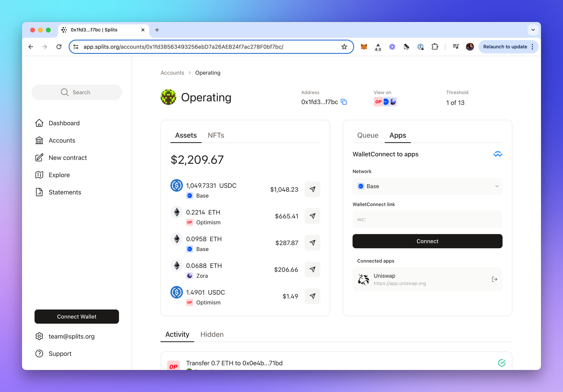Click send arrow for 0.2214 ETH Optimism
The image size is (563, 392).
click(312, 216)
